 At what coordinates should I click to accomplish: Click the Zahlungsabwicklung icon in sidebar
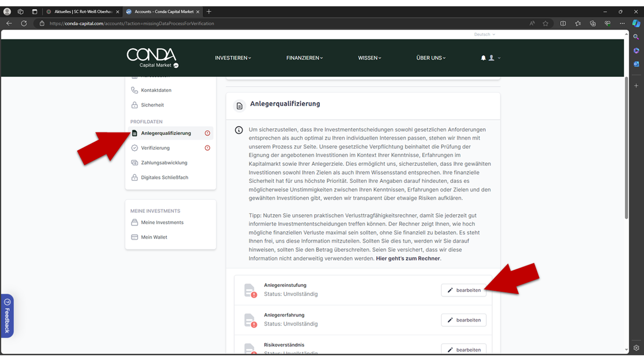click(135, 162)
